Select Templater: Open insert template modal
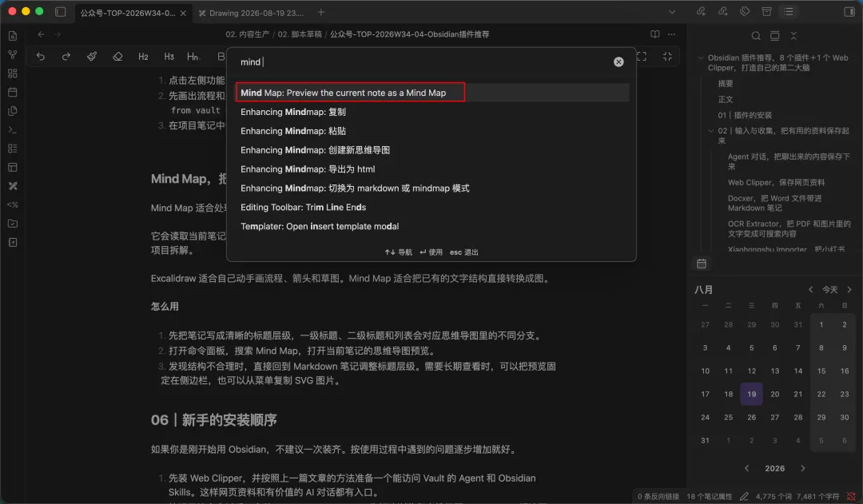 432,226
